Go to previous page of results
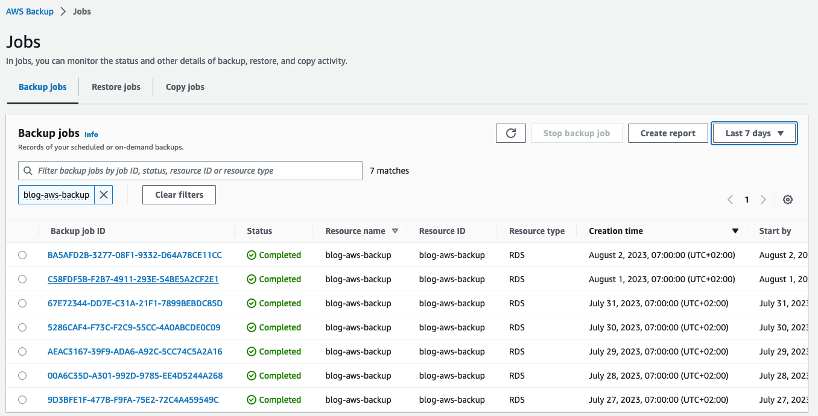 point(731,200)
